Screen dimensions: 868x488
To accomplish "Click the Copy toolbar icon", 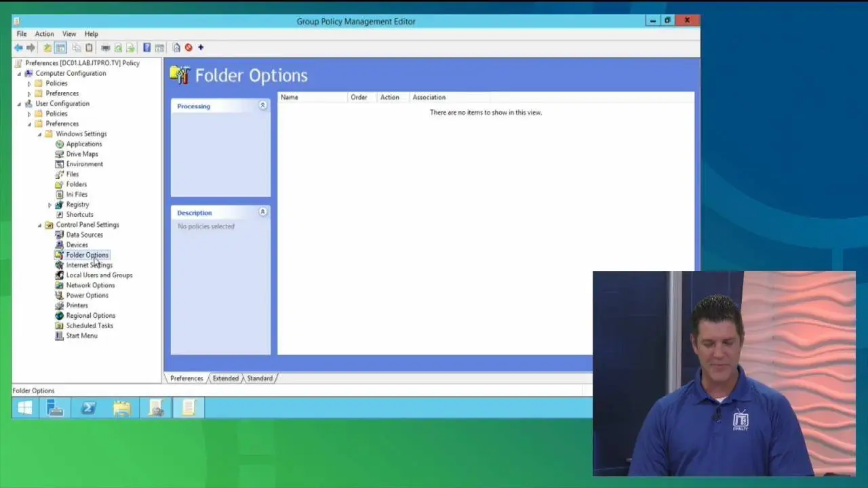I will click(x=77, y=47).
